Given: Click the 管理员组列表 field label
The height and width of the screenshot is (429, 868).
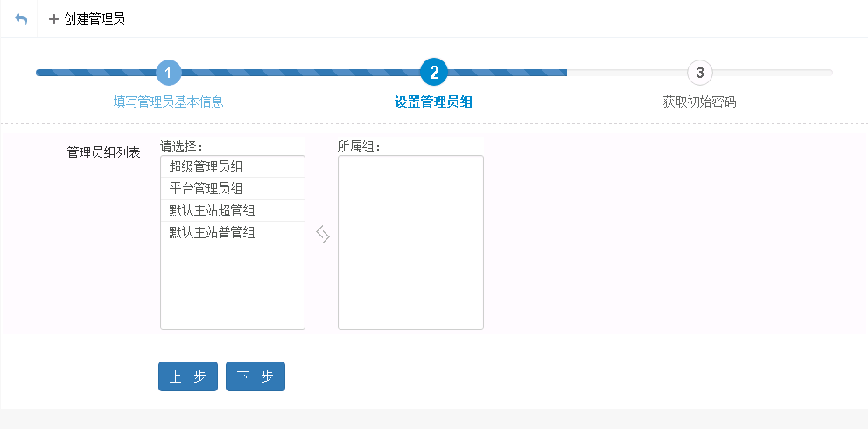Looking at the screenshot, I should tap(103, 152).
